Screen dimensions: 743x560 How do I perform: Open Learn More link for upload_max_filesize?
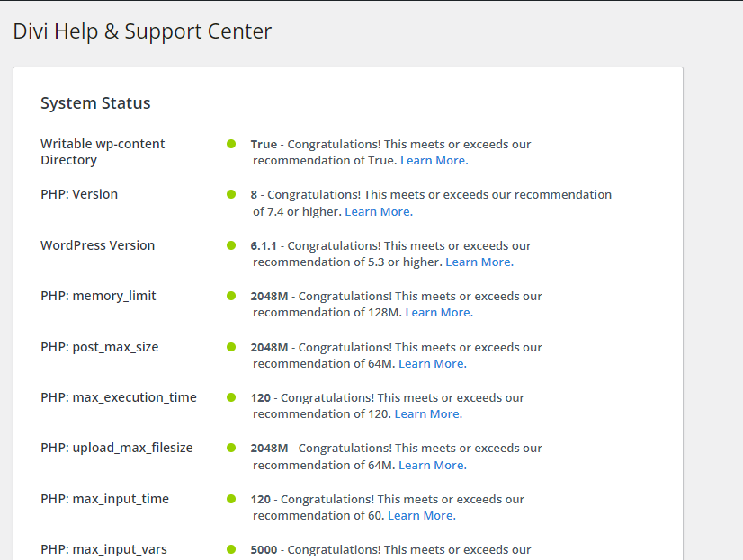(432, 465)
